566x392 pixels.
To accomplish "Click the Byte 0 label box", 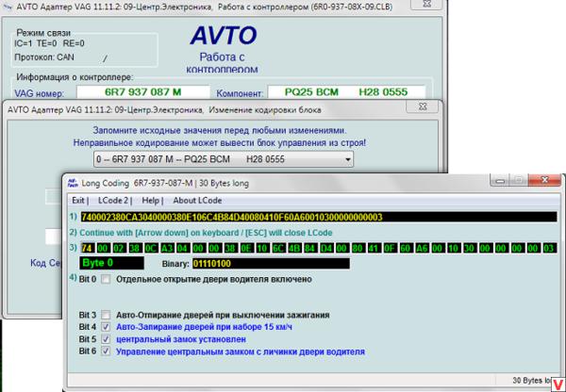I will [111, 263].
